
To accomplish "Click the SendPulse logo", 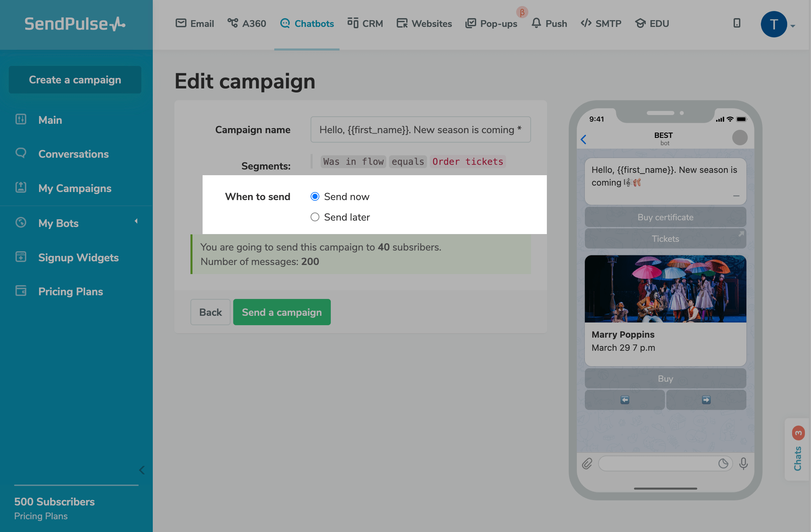I will click(75, 24).
